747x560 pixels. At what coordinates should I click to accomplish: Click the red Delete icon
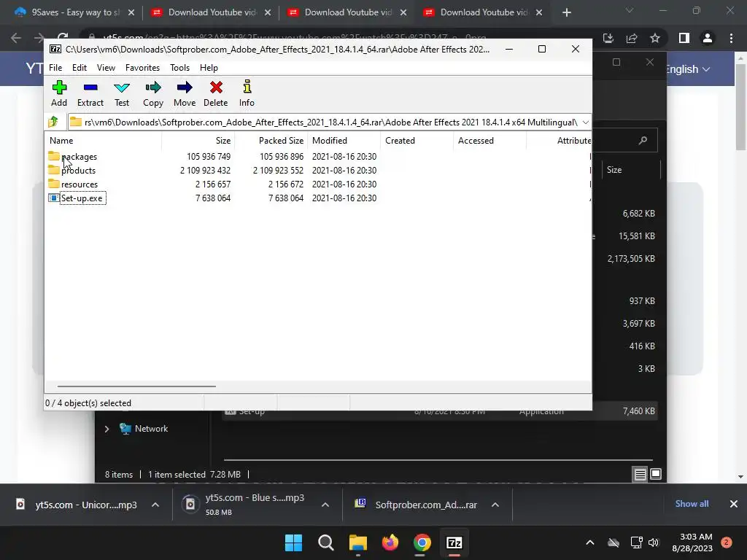(216, 87)
